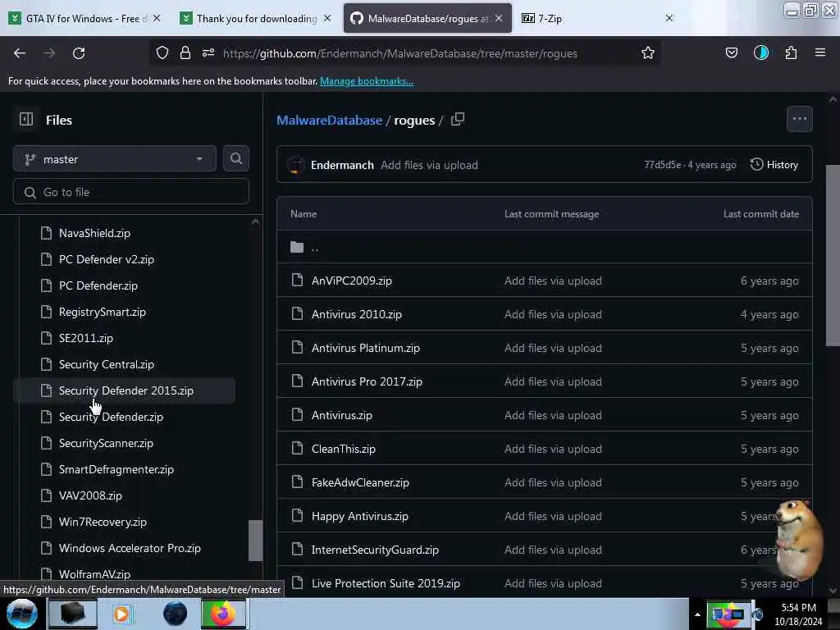The height and width of the screenshot is (630, 840).
Task: Open Live Protection Suite 2019.zip file
Action: click(386, 583)
